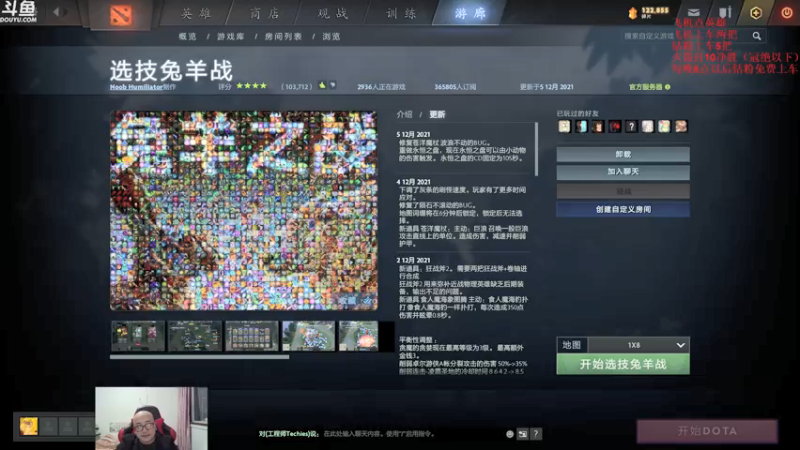This screenshot has width=800, height=450.
Task: Click the 创建自定义房间 button
Action: pos(623,209)
